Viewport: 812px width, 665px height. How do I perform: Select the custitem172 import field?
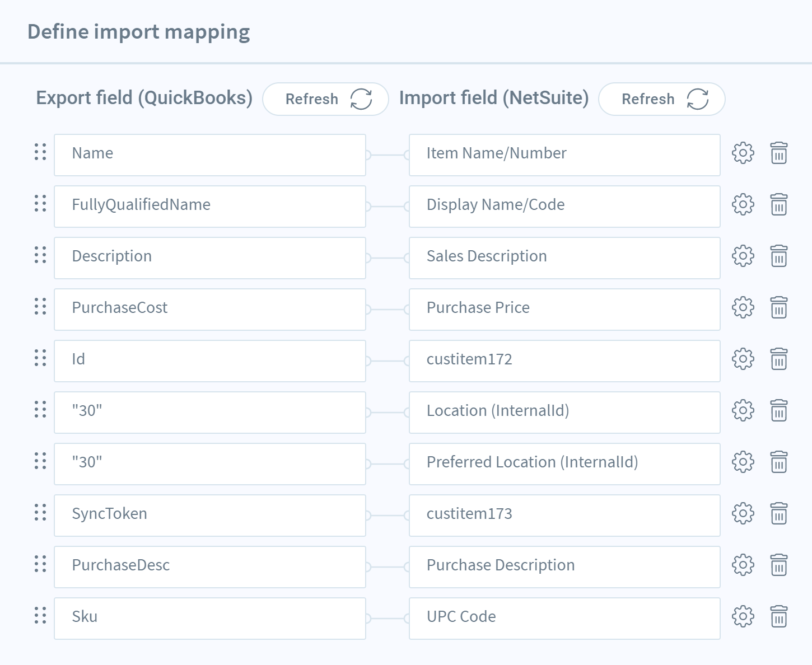564,361
